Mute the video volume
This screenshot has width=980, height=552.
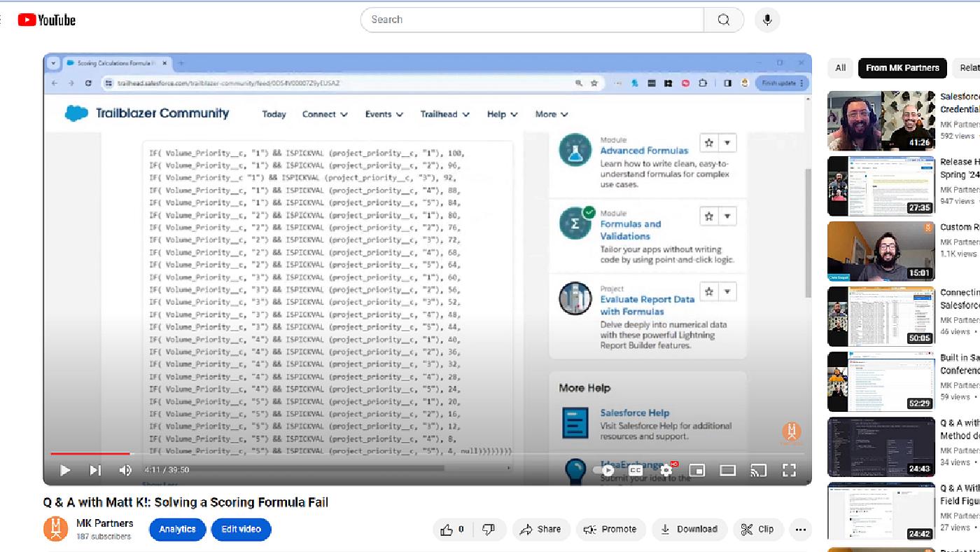[x=125, y=470]
